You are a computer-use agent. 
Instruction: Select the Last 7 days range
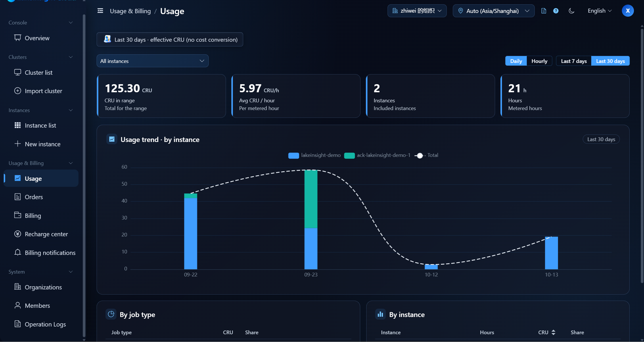(x=574, y=61)
